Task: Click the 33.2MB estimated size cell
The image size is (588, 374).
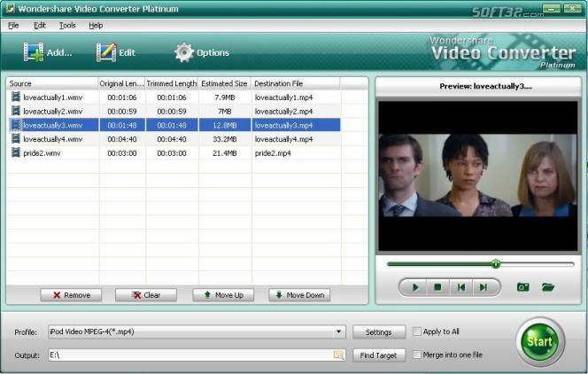Action: coord(224,139)
